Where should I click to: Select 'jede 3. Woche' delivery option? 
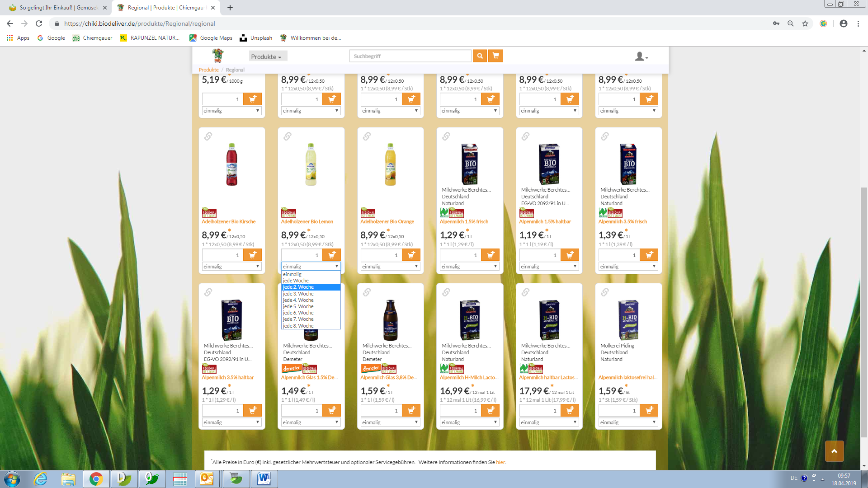[x=311, y=294]
